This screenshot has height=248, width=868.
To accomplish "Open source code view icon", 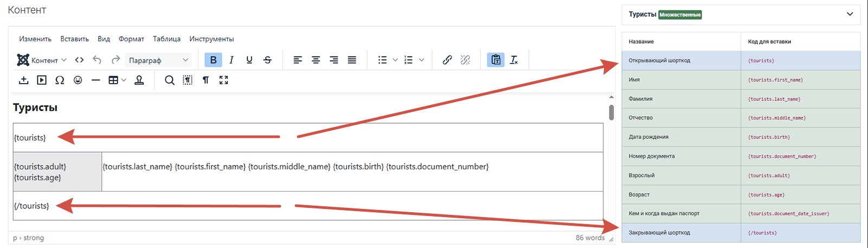I will point(79,60).
